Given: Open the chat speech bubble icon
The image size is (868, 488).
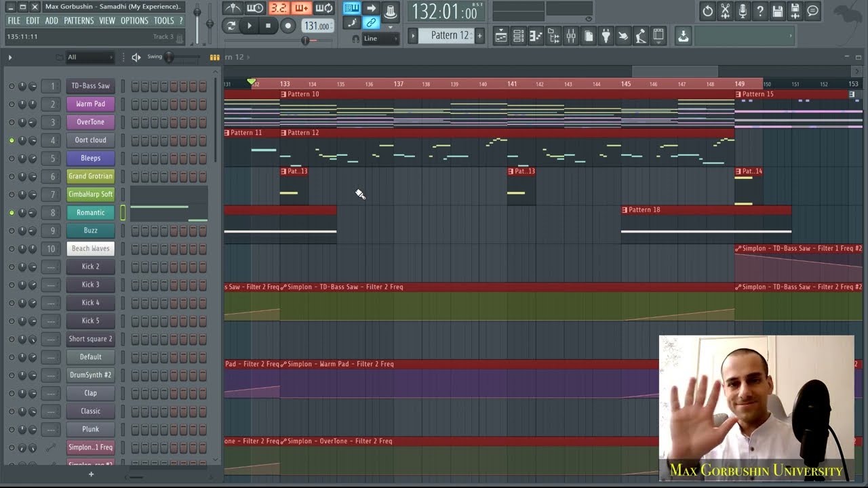Looking at the screenshot, I should click(x=813, y=11).
